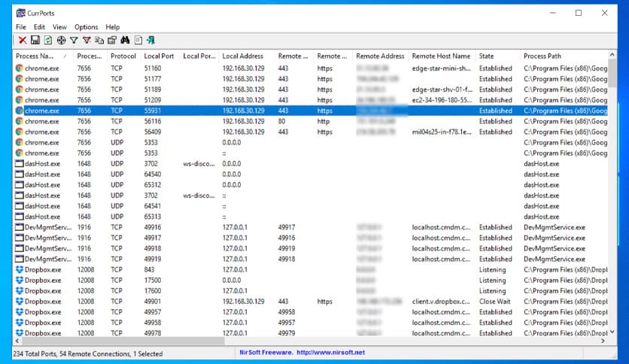Click the DevMgmtService icon in port 49916 row
The height and width of the screenshot is (364, 629).
20,227
